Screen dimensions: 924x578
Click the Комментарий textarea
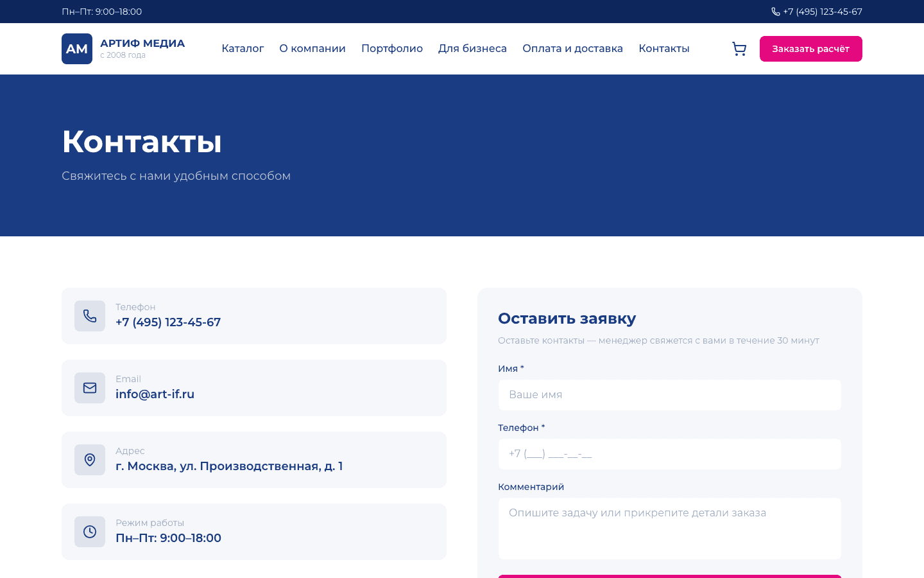pyautogui.click(x=670, y=529)
